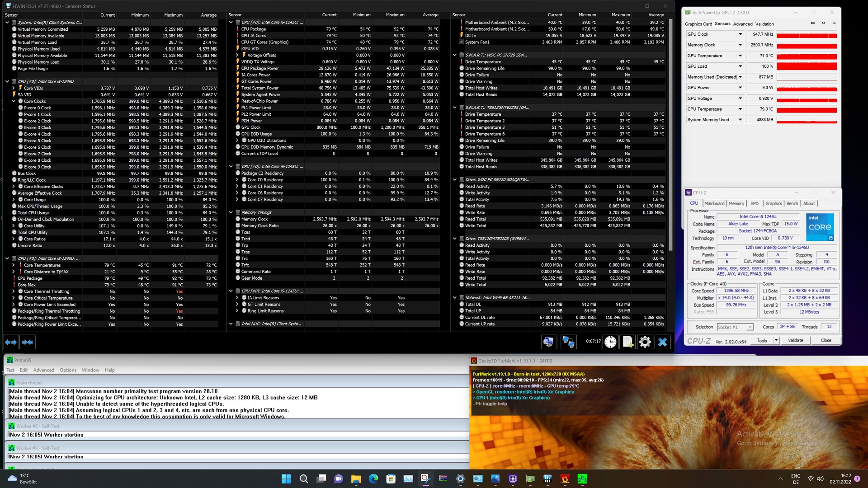The width and height of the screenshot is (868, 488).
Task: Click the GPU-Z screenshot camera icon
Action: (x=813, y=23)
